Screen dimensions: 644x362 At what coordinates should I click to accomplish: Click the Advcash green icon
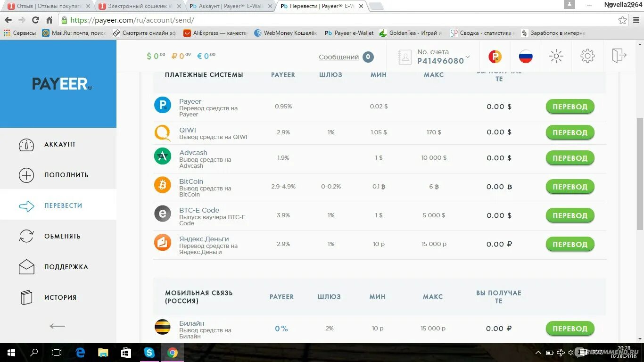pyautogui.click(x=163, y=156)
